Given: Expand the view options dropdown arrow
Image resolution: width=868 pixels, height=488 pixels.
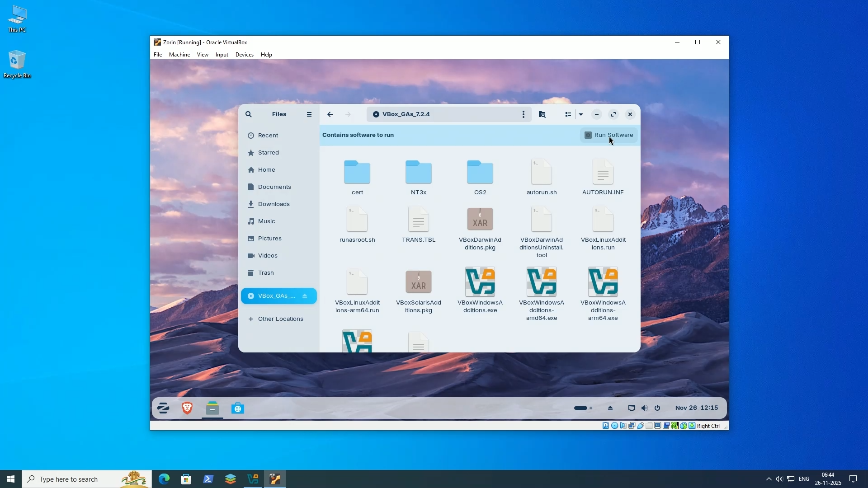Looking at the screenshot, I should pyautogui.click(x=581, y=114).
